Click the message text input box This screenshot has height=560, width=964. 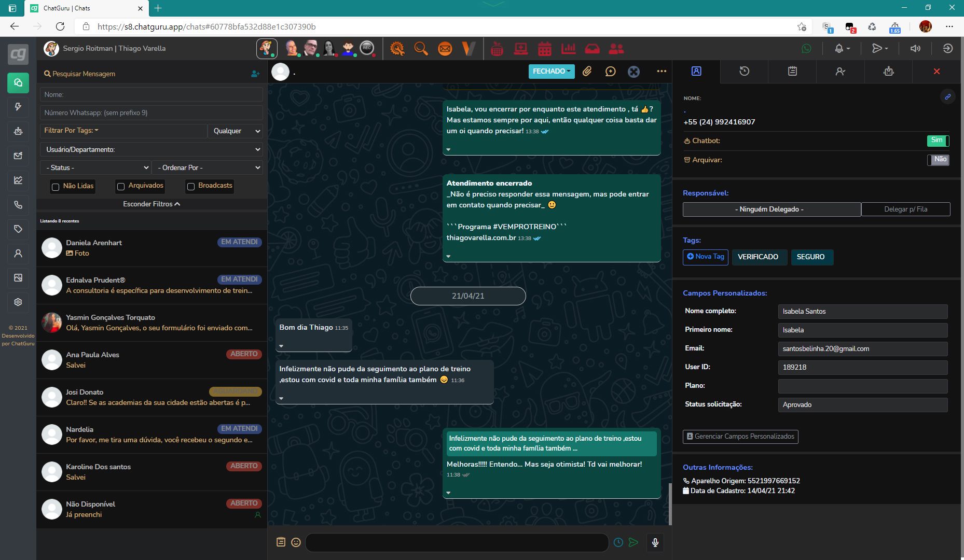coord(457,542)
